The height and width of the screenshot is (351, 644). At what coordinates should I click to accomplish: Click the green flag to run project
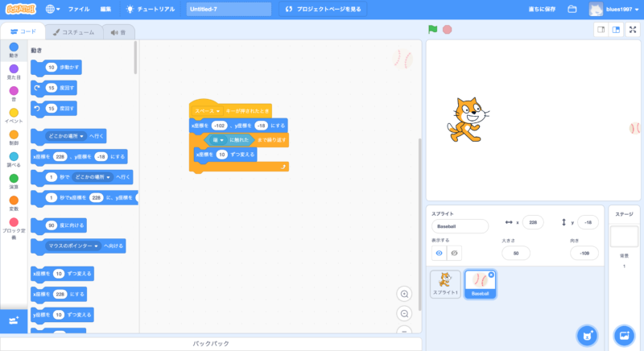(433, 30)
